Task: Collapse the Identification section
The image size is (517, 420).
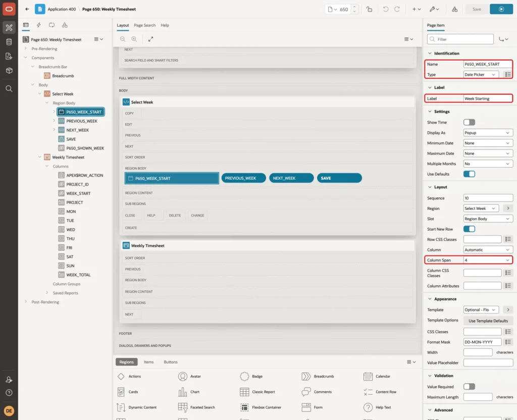Action: tap(430, 54)
